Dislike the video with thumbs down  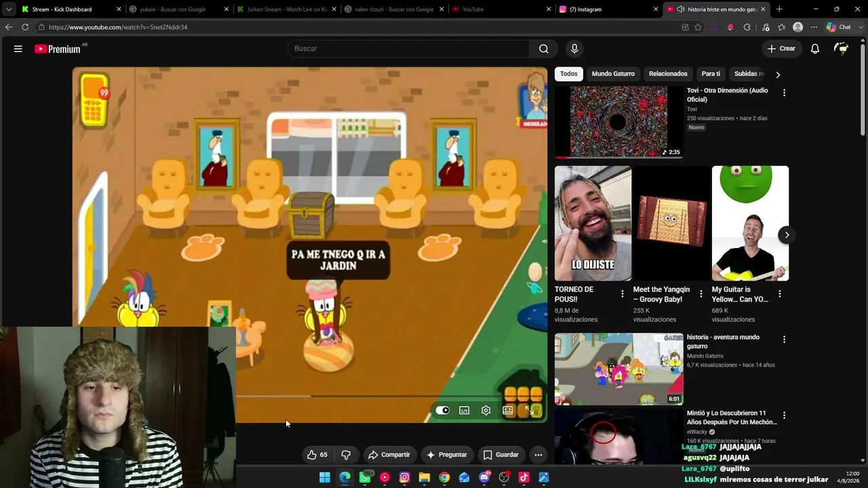(x=346, y=455)
